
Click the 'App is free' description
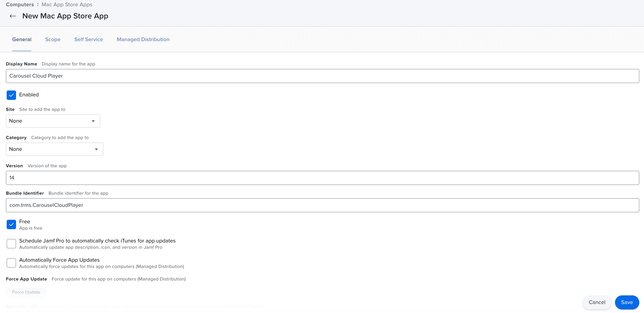(31, 228)
